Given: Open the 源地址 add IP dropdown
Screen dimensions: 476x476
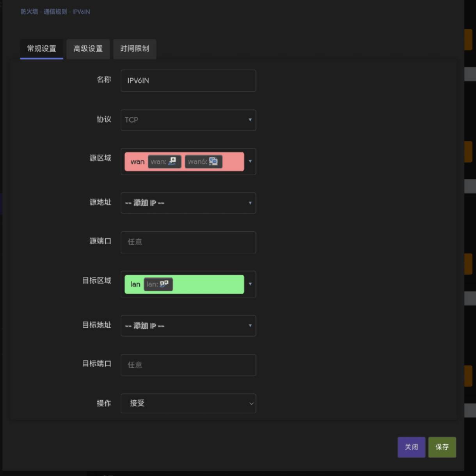Looking at the screenshot, I should tap(188, 203).
